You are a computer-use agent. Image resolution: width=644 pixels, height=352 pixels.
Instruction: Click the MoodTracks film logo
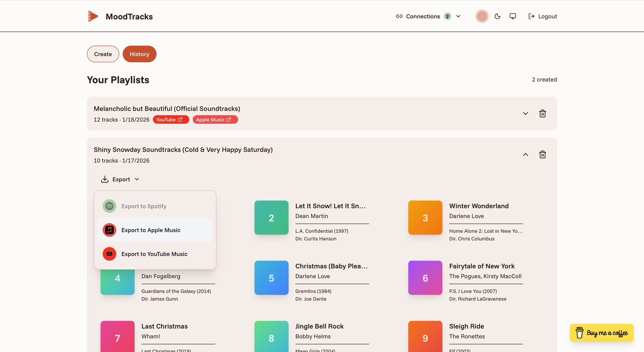[93, 16]
